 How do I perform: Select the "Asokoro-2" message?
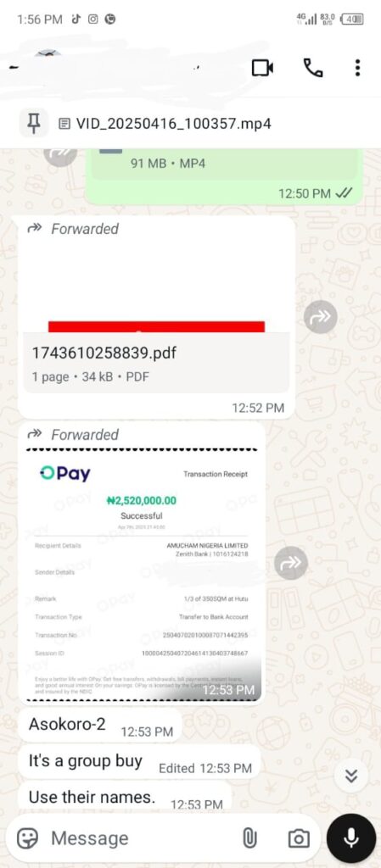[x=100, y=725]
